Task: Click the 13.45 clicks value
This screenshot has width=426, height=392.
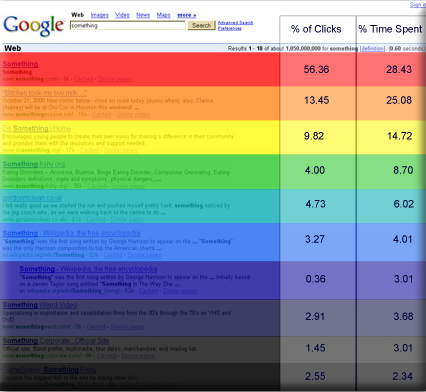Action: [x=316, y=100]
